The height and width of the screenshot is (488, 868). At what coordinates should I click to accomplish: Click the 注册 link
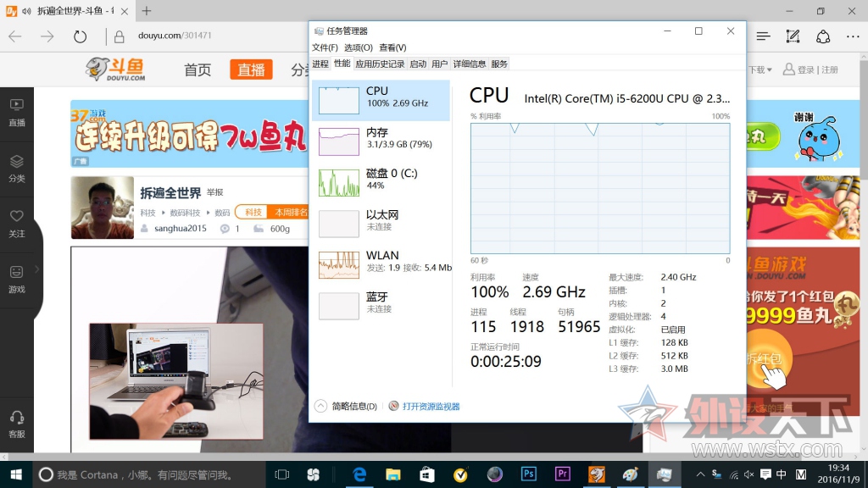point(830,69)
